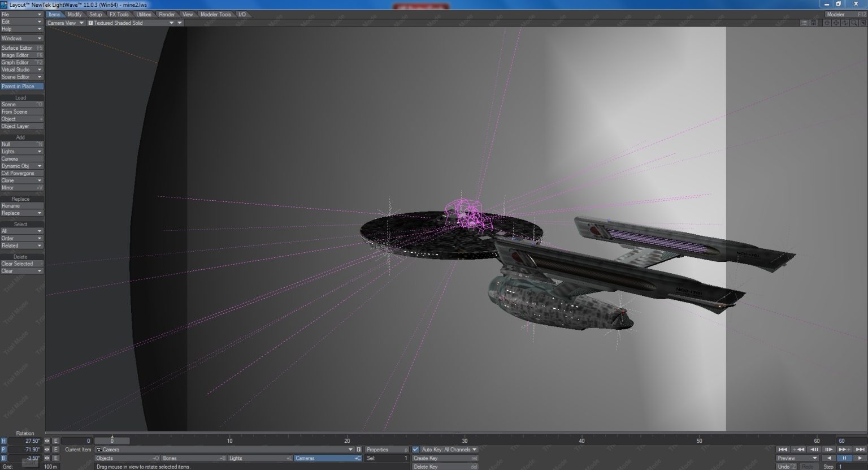Click the viewport pan (move) icon
The image size is (868, 470).
click(827, 23)
